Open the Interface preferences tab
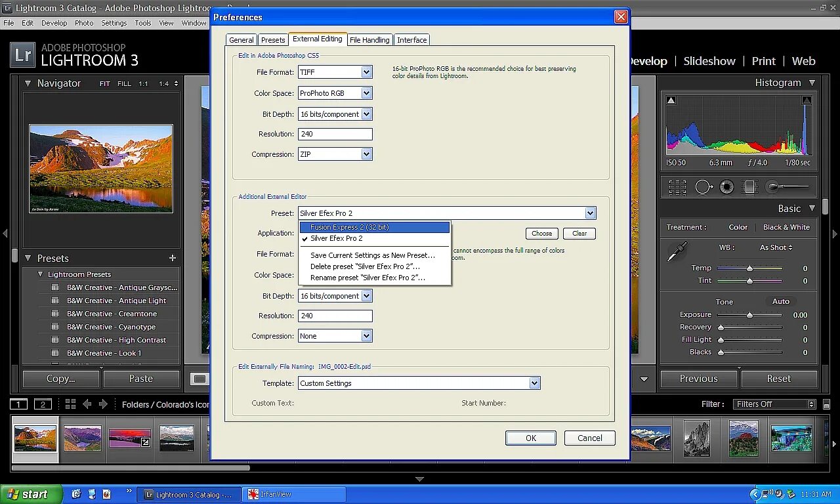840x504 pixels. point(412,40)
